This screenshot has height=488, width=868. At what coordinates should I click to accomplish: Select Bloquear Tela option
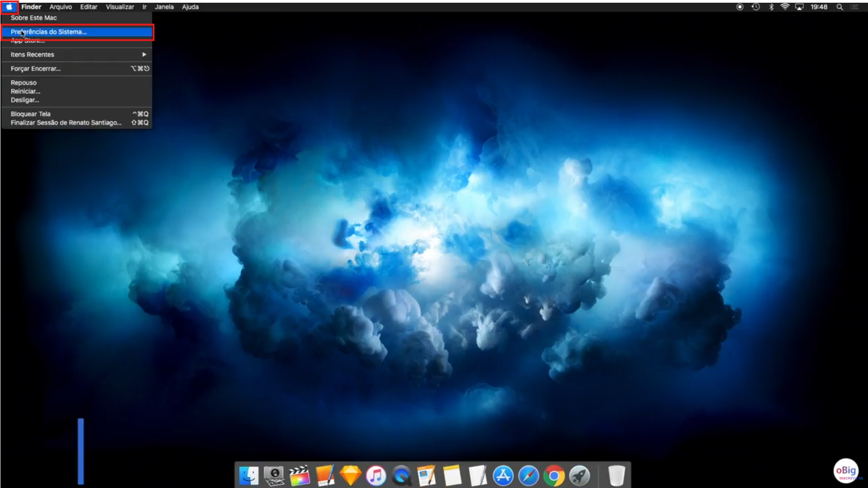click(x=30, y=113)
